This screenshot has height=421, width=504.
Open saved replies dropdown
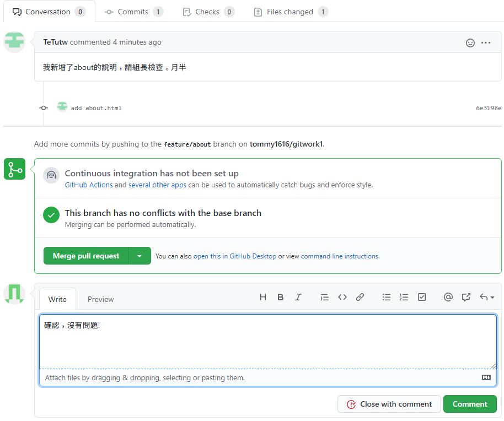coord(487,297)
